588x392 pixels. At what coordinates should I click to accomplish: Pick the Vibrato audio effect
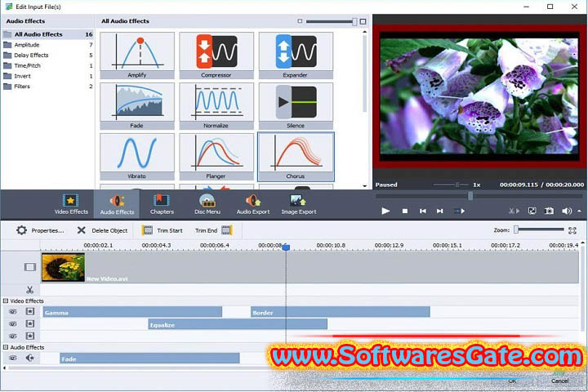coord(137,157)
